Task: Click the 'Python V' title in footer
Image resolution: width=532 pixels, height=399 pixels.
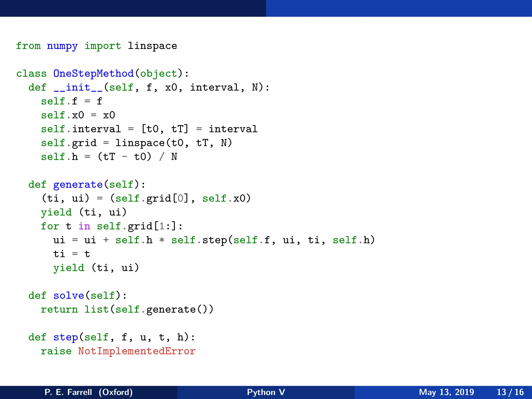Action: [x=266, y=392]
